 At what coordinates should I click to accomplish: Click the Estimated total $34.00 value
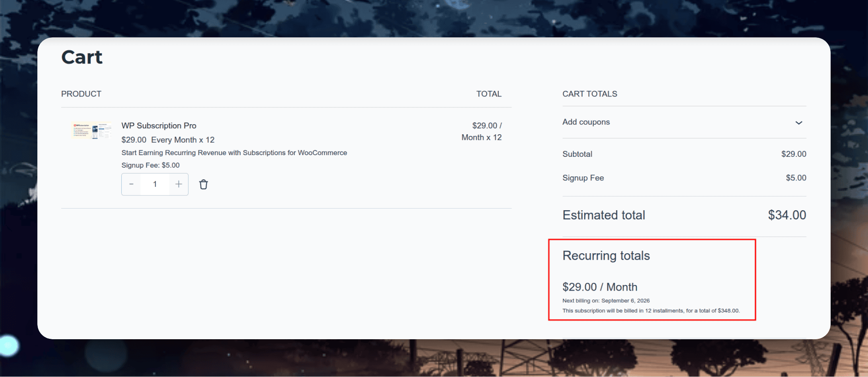[x=787, y=215]
